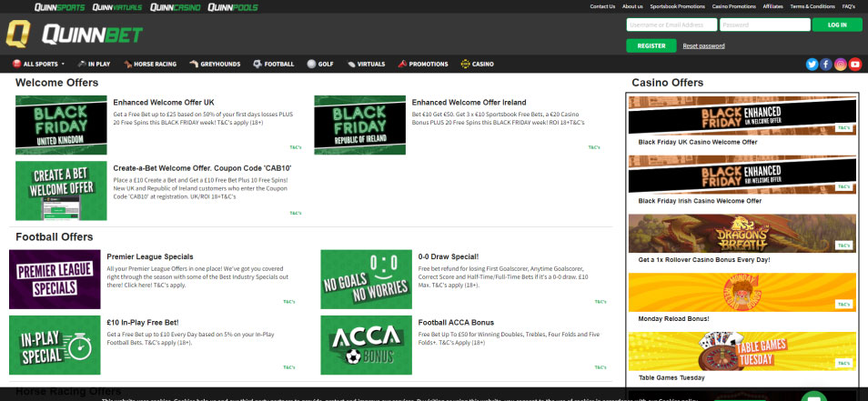Image resolution: width=868 pixels, height=401 pixels.
Task: Switch to QuinnPools tab
Action: (233, 7)
